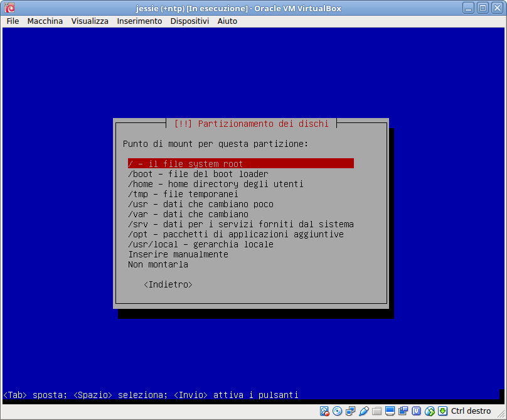Image resolution: width=507 pixels, height=420 pixels.
Task: Minimize the VirtualBox window
Action: tap(468, 8)
